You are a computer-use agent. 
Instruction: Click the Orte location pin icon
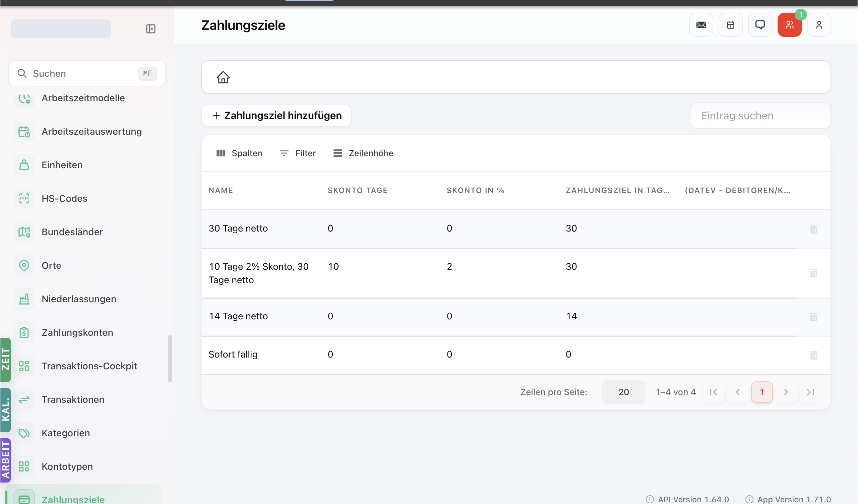(x=24, y=265)
